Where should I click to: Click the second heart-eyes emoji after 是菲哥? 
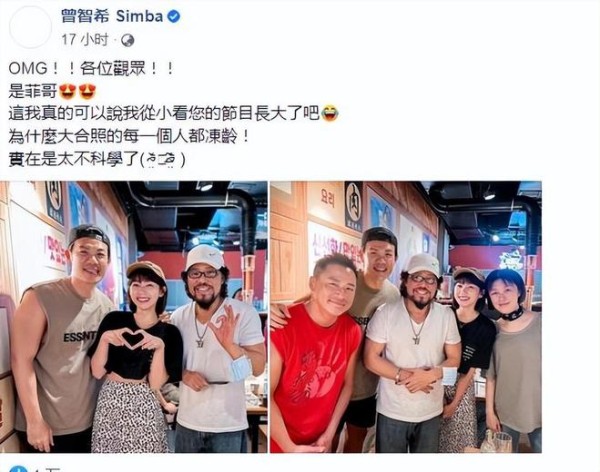click(87, 91)
